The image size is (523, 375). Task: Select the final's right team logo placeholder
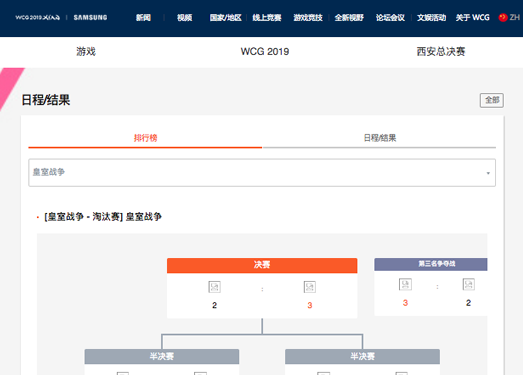point(310,287)
